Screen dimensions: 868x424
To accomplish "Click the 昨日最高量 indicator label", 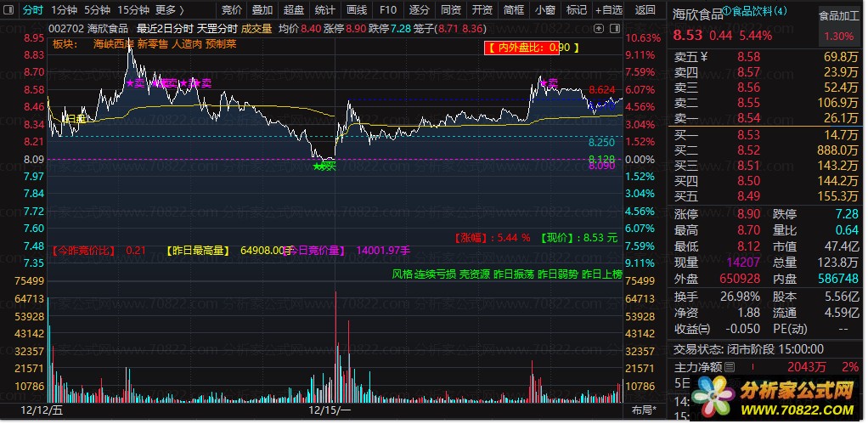I will click(x=198, y=251).
